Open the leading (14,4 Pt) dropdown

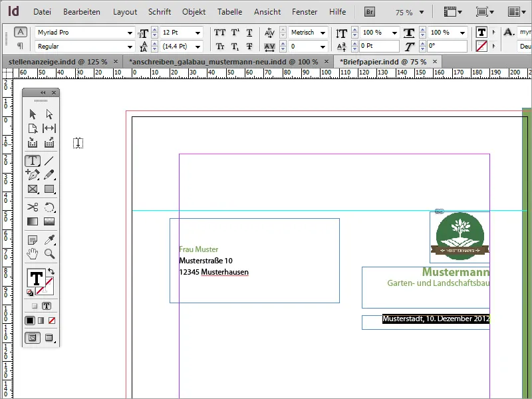[x=198, y=47]
